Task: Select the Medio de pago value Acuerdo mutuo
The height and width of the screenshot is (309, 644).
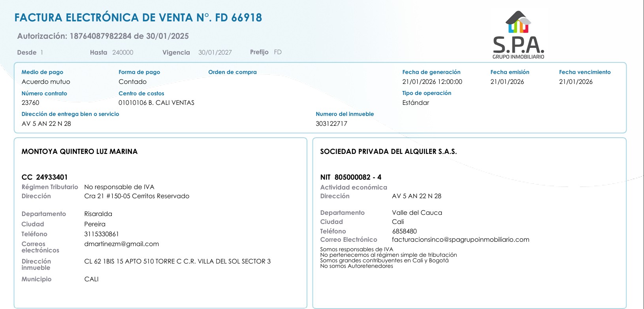Action: tap(46, 82)
